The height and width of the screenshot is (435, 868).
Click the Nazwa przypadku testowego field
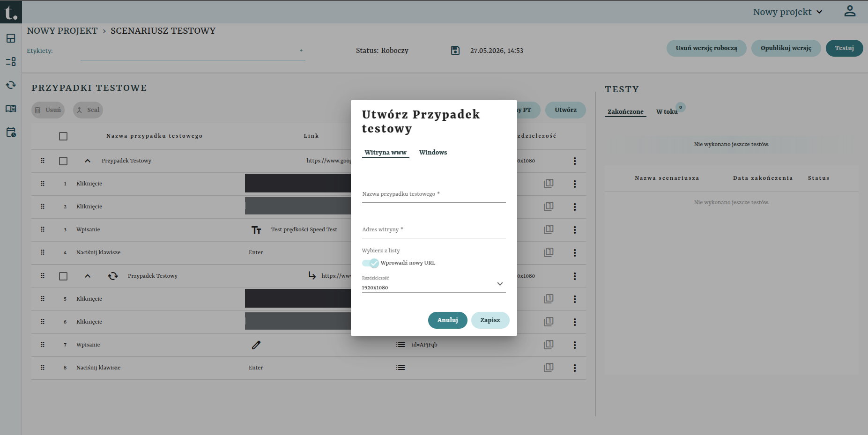click(x=434, y=194)
